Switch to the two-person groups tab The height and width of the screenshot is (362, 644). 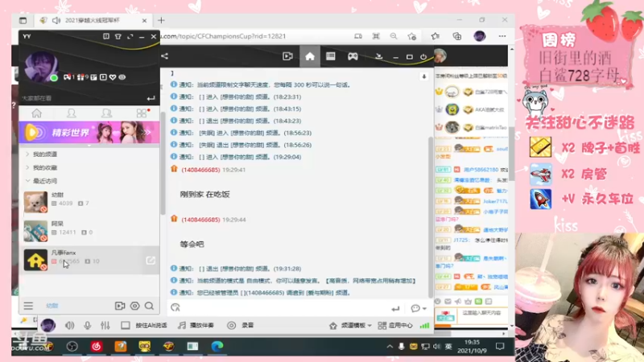(x=107, y=113)
